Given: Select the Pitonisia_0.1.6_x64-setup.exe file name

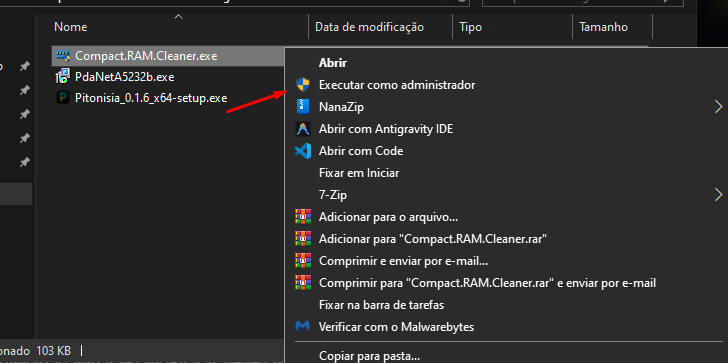Looking at the screenshot, I should [x=151, y=98].
